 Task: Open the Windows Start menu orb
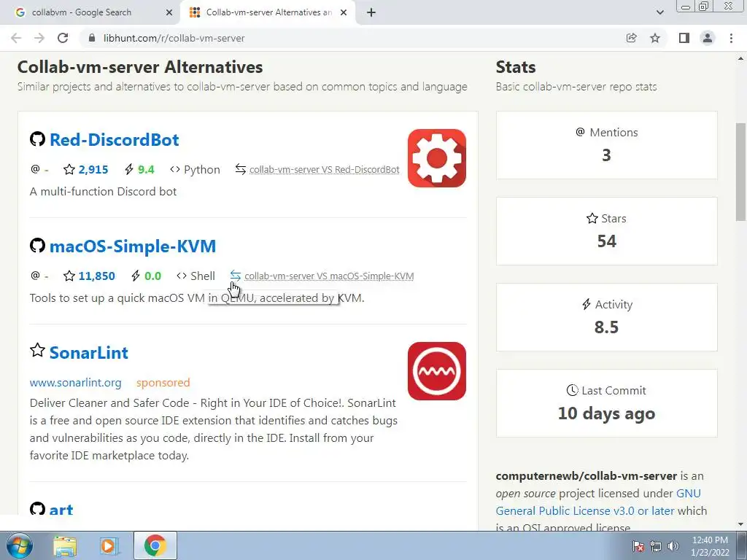click(x=19, y=545)
